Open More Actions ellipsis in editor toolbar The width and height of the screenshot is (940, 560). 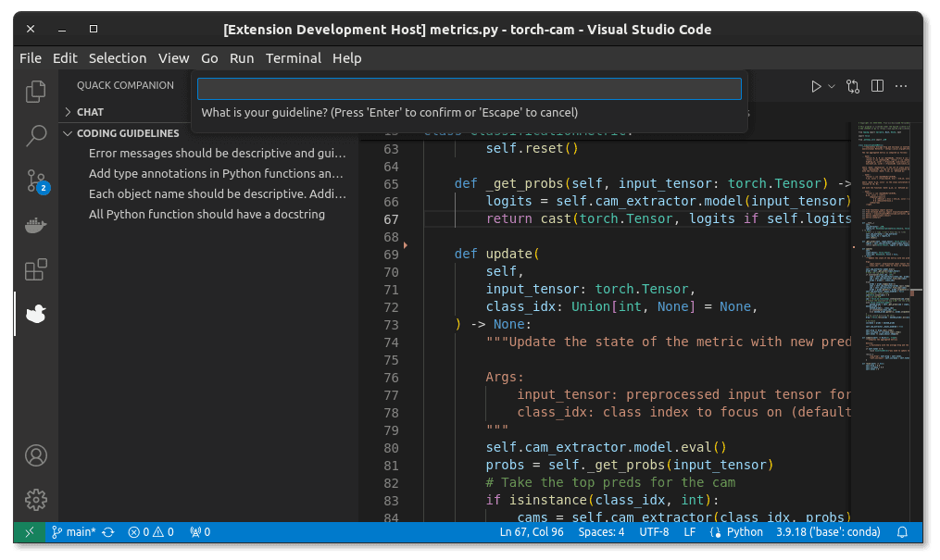tap(901, 86)
